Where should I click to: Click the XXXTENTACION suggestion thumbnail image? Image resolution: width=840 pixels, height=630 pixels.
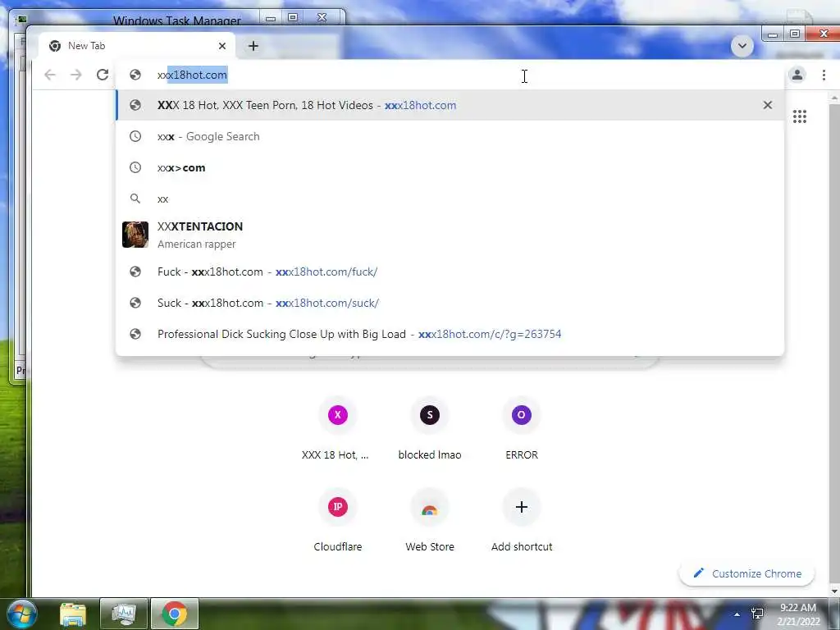coord(135,235)
